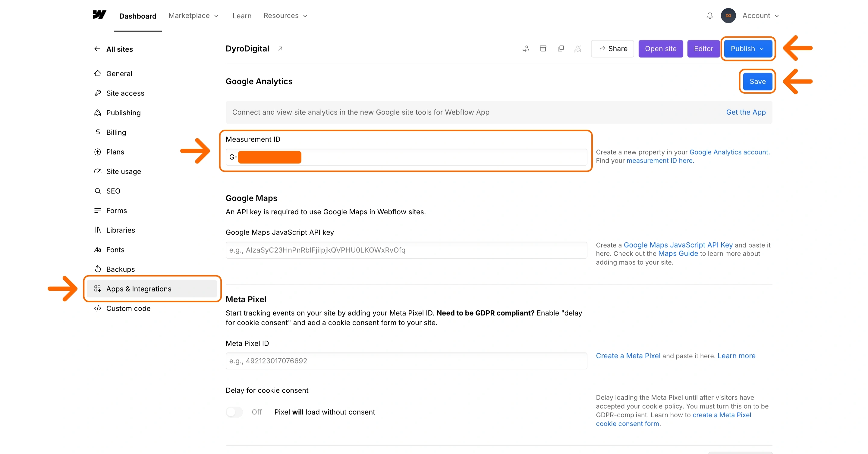Click the General house icon
868x454 pixels.
pos(98,73)
